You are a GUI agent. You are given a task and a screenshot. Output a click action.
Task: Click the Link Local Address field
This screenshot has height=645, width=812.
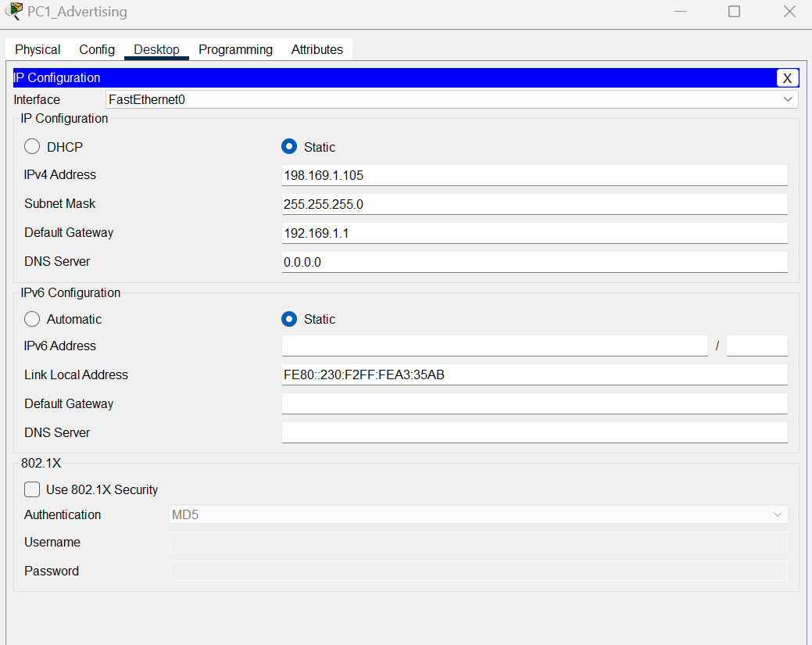(535, 374)
